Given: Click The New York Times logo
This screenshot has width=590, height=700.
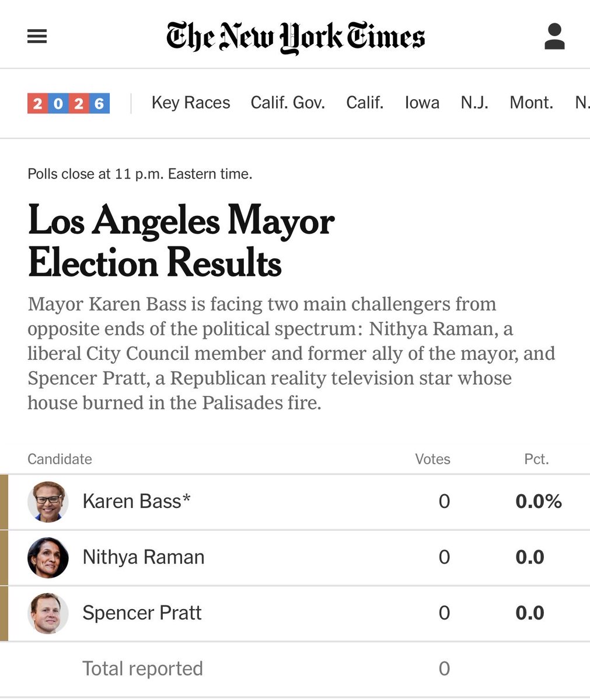Looking at the screenshot, I should [x=295, y=37].
